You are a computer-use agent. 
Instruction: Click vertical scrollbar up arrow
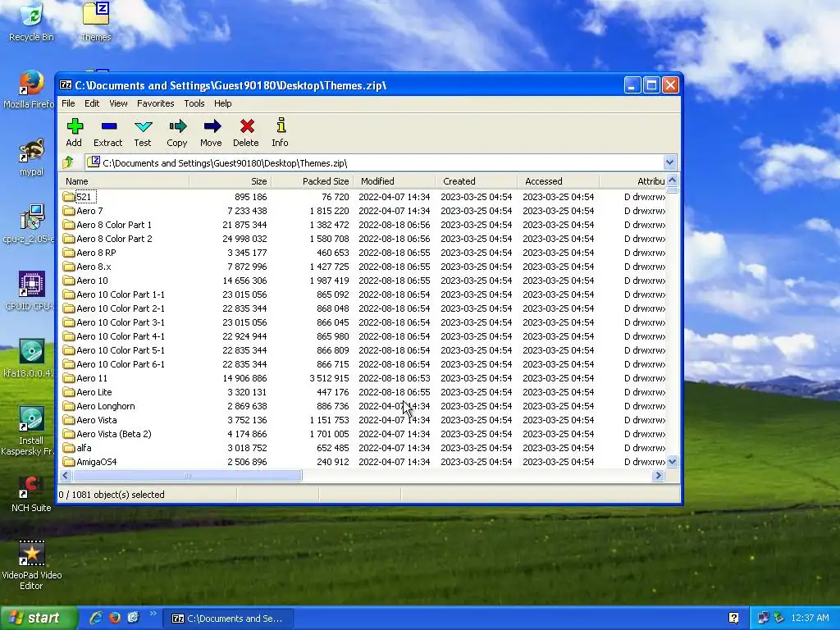pyautogui.click(x=673, y=180)
